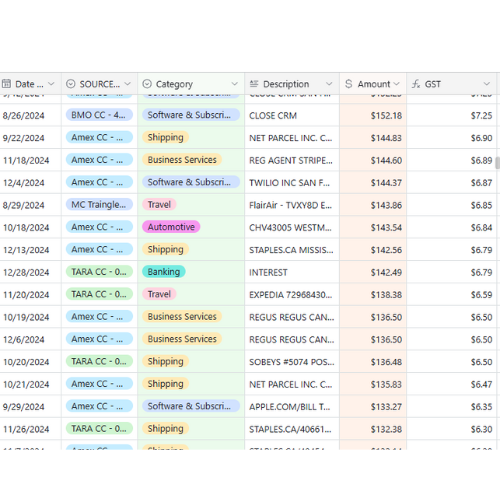Click the single-select icon beside SOURCE header

70,84
